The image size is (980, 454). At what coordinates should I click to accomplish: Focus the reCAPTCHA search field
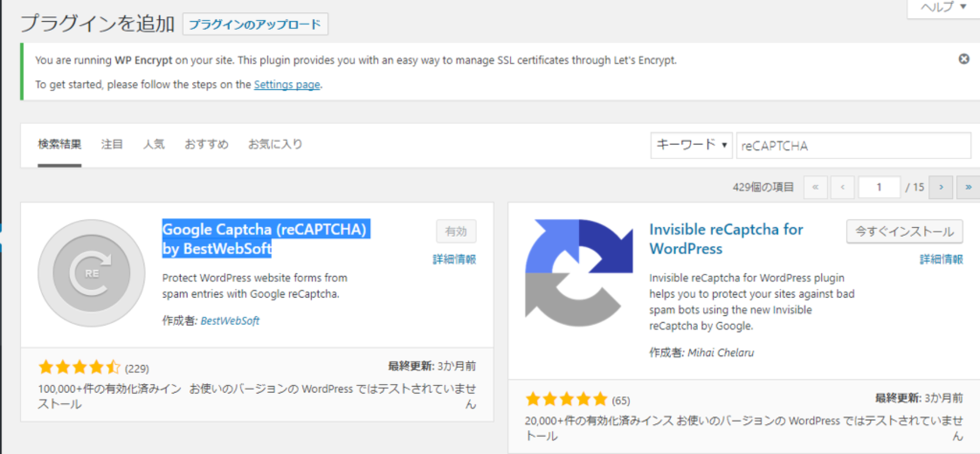coord(853,146)
